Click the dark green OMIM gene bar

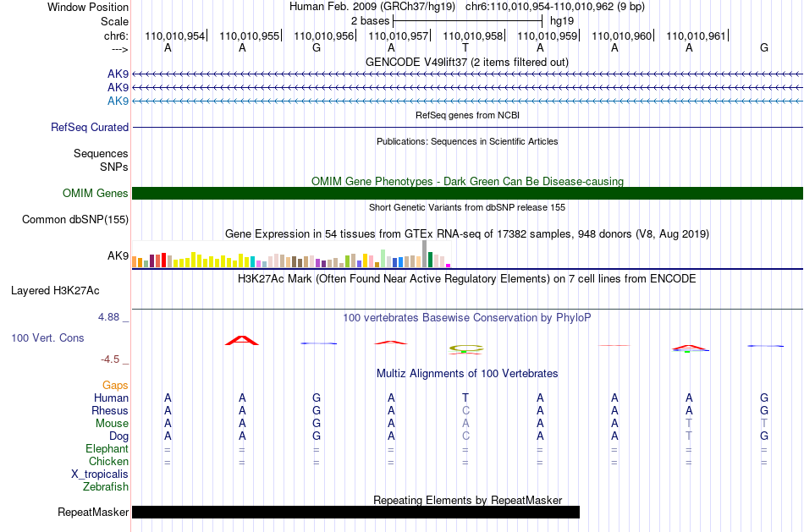pos(467,193)
